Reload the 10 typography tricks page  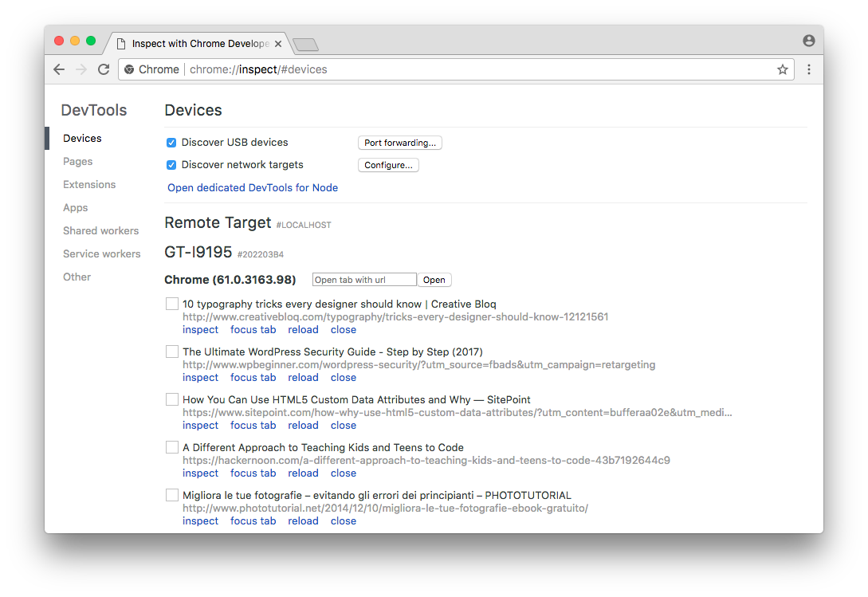point(304,329)
